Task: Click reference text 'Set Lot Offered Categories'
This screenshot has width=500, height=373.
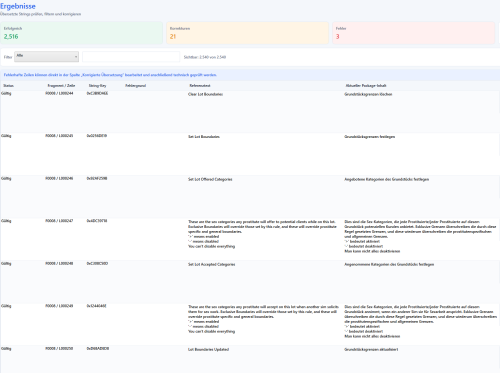Action: click(x=210, y=179)
